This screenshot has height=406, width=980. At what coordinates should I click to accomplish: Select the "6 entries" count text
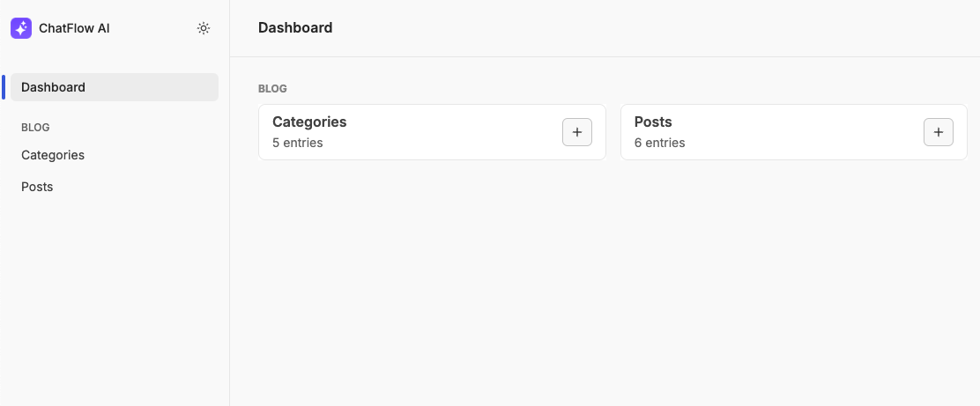point(659,143)
